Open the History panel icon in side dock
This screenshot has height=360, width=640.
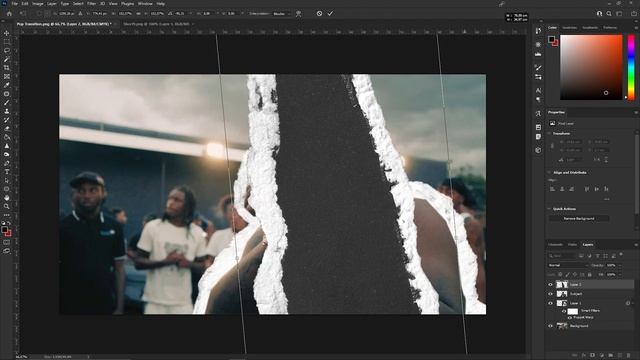(x=538, y=31)
